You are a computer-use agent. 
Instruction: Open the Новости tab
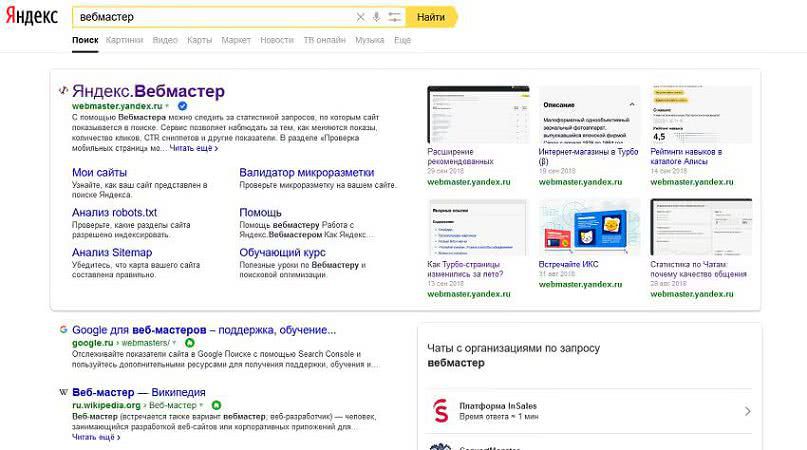click(x=277, y=40)
